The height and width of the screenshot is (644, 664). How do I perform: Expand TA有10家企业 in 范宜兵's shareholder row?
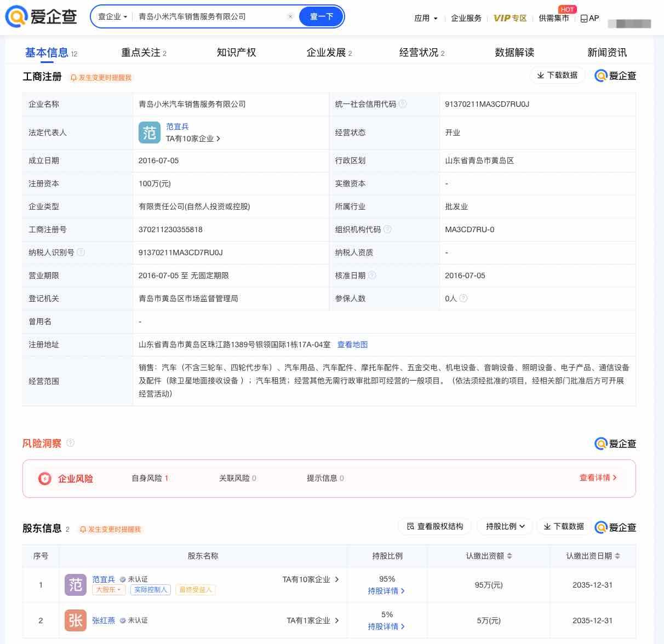click(311, 579)
